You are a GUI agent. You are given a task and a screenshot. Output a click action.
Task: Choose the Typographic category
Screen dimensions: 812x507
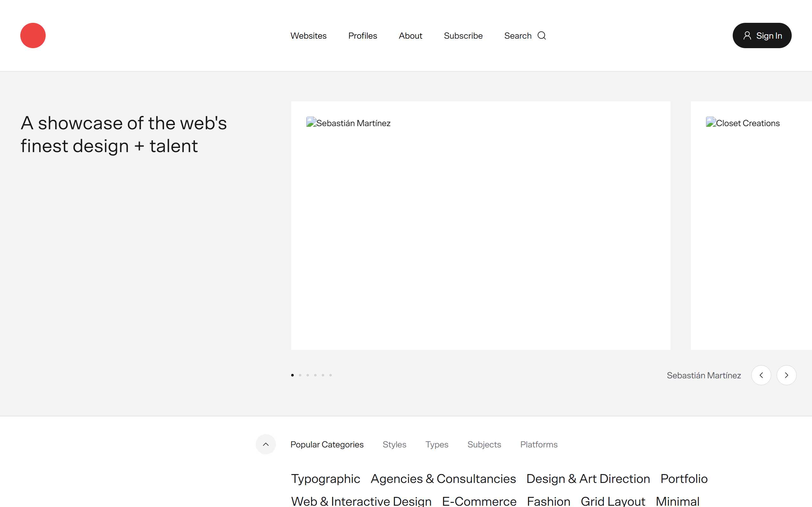point(325,478)
